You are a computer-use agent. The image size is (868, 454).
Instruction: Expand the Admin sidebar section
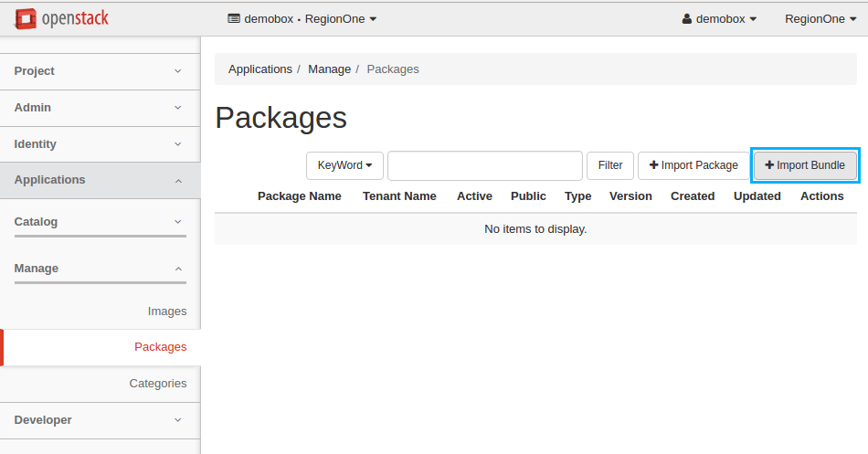99,108
